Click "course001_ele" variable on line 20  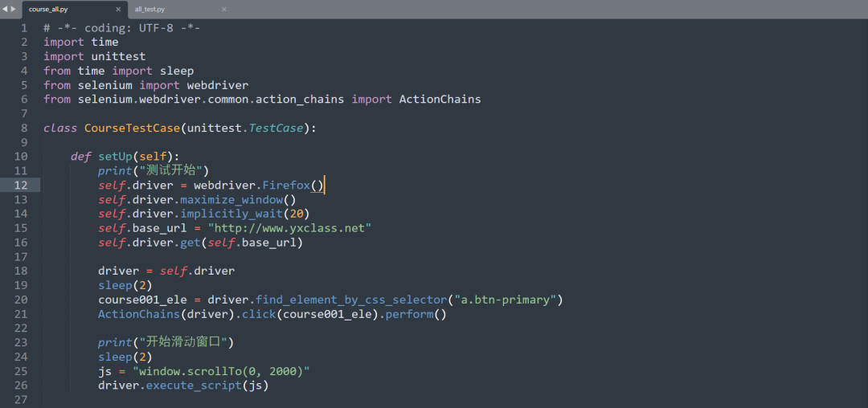tap(142, 300)
